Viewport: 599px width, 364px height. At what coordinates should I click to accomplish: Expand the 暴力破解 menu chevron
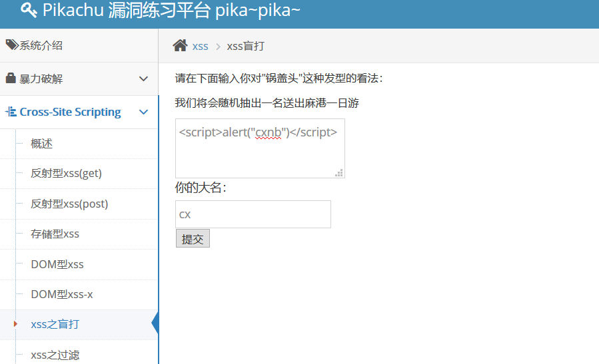tap(143, 79)
